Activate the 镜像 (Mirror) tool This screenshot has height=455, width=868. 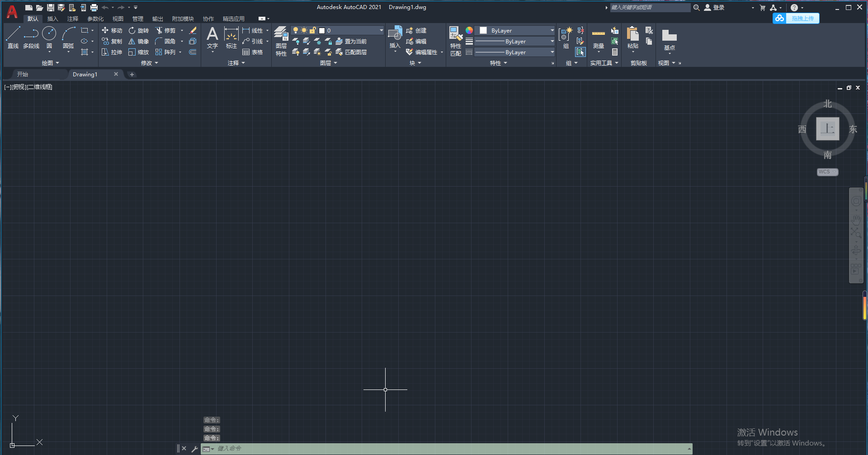click(138, 41)
